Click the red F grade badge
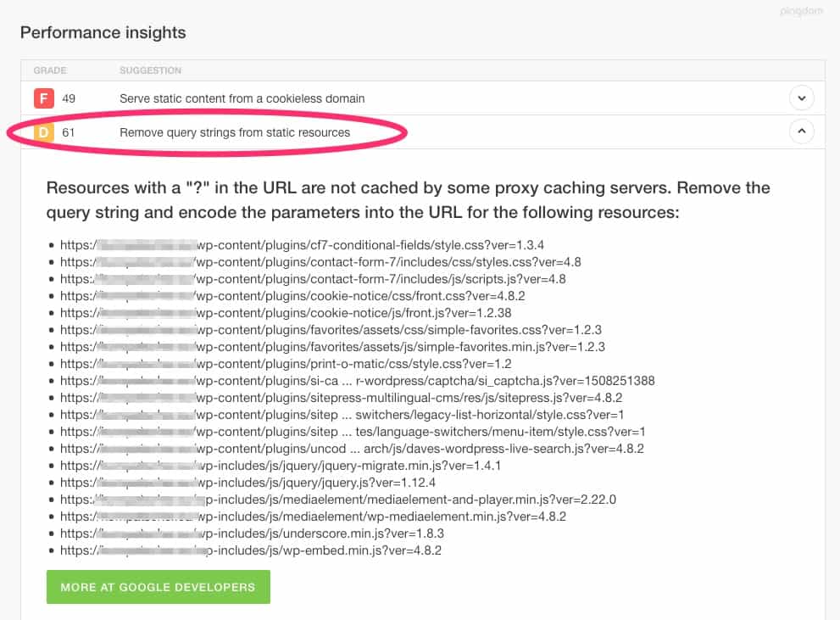The height and width of the screenshot is (620, 840). [x=43, y=98]
